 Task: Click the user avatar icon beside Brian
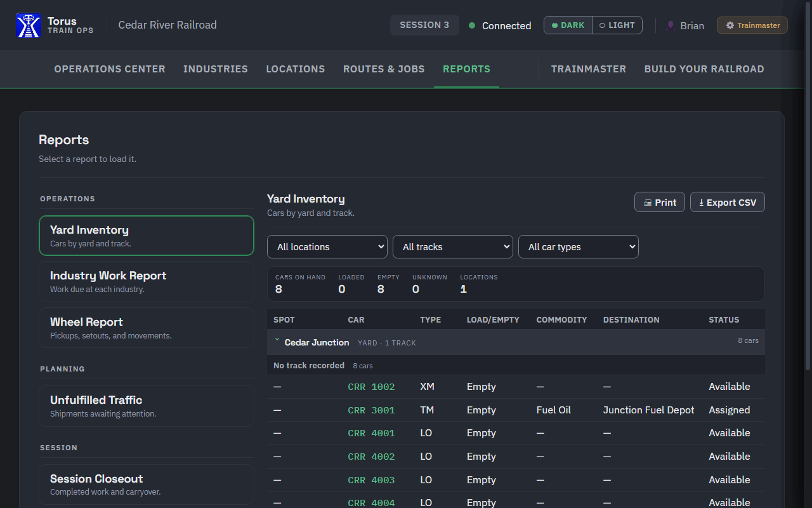pos(671,25)
